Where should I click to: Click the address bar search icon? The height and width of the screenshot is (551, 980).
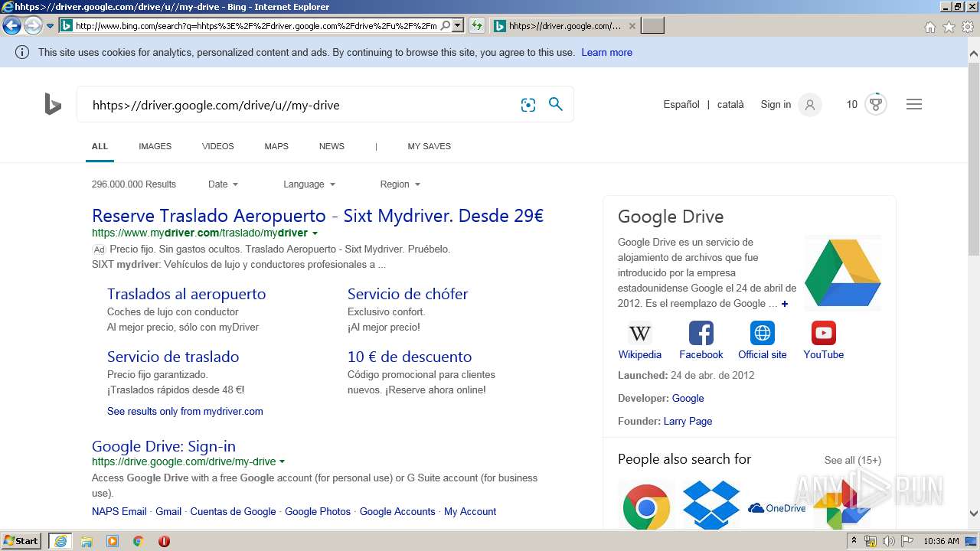[446, 25]
